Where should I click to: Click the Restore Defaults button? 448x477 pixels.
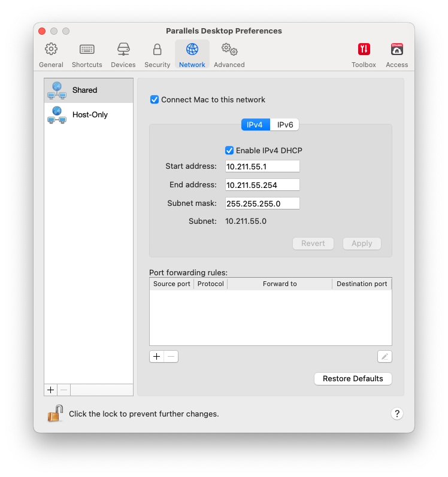353,379
